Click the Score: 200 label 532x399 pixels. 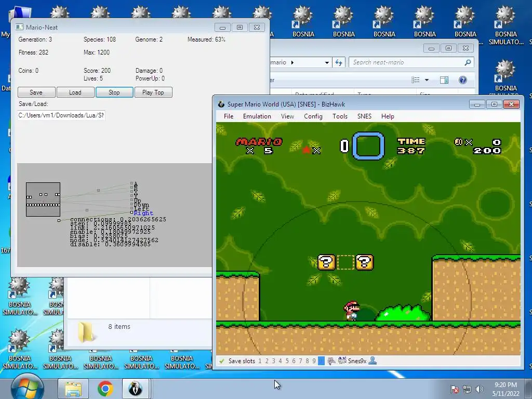pos(97,71)
